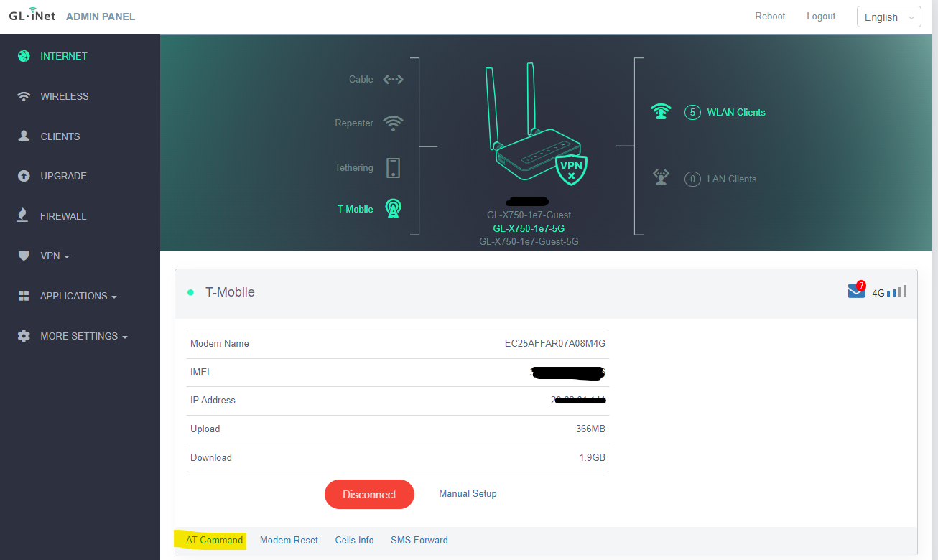Screen dimensions: 938x560
Task: Click the Clients person icon in sidebar
Action: click(x=24, y=136)
